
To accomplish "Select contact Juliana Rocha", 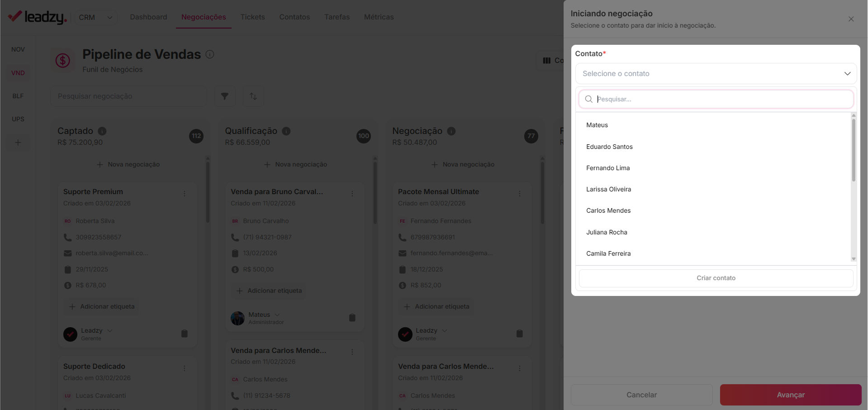I will click(713, 232).
